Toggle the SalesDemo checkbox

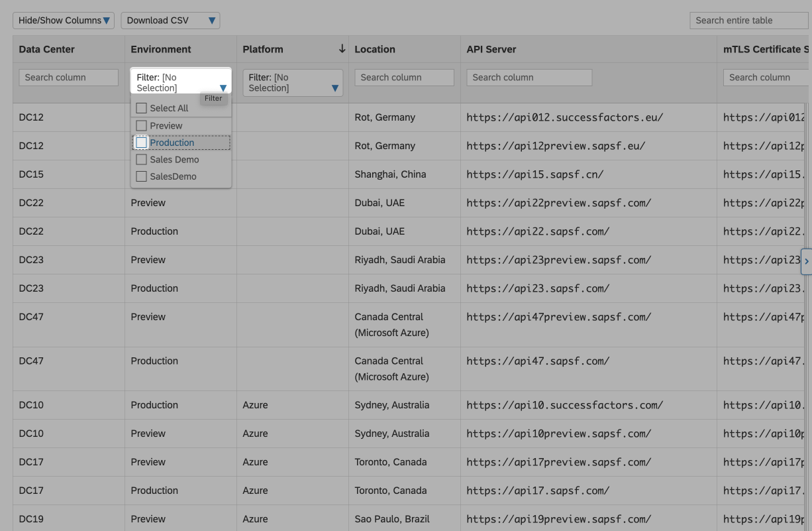pyautogui.click(x=141, y=177)
